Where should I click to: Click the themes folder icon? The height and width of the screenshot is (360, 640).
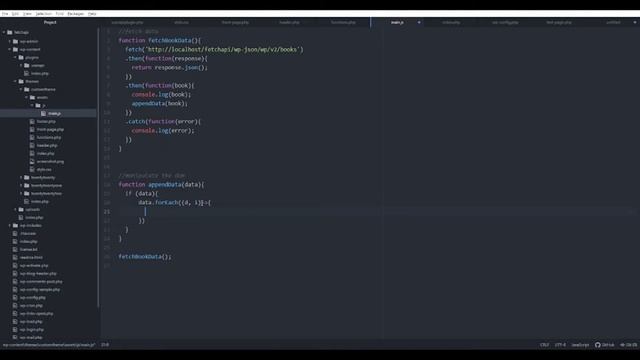coord(21,81)
